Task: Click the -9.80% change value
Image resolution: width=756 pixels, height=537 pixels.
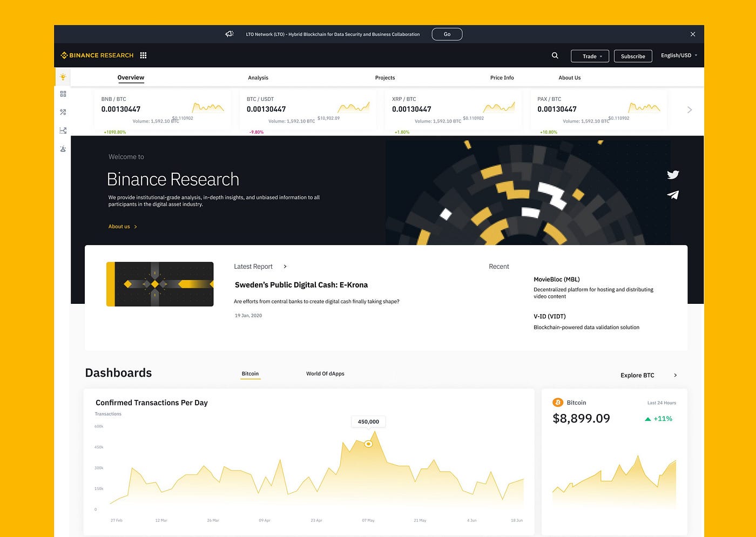Action: pyautogui.click(x=256, y=132)
